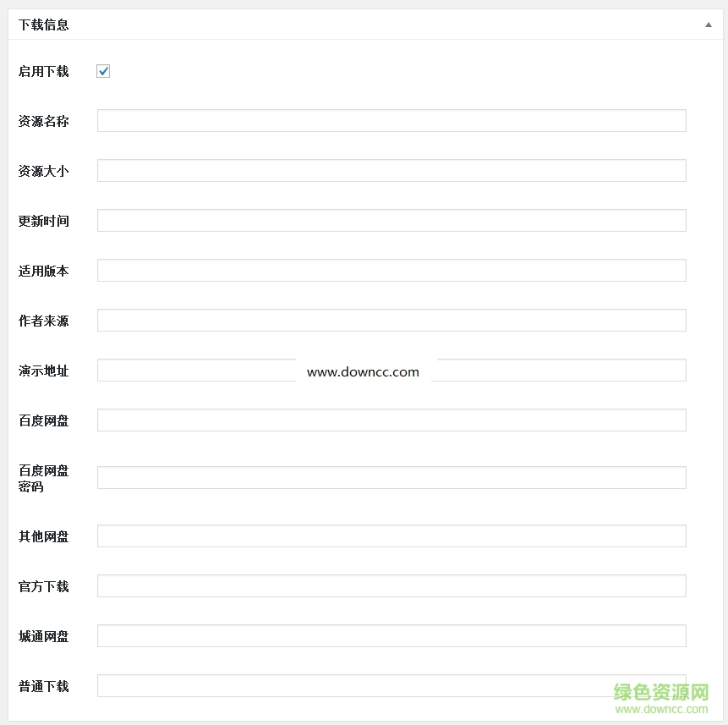
Task: Click the 演示地址 field label
Action: 43,370
